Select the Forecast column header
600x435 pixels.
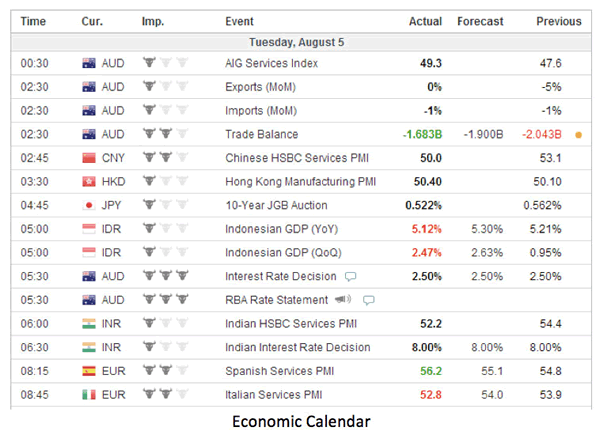click(x=480, y=21)
